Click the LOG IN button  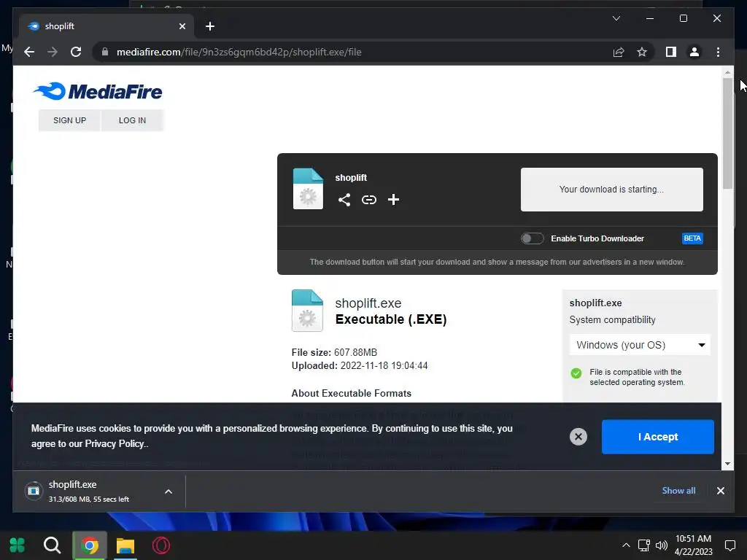[x=133, y=120]
